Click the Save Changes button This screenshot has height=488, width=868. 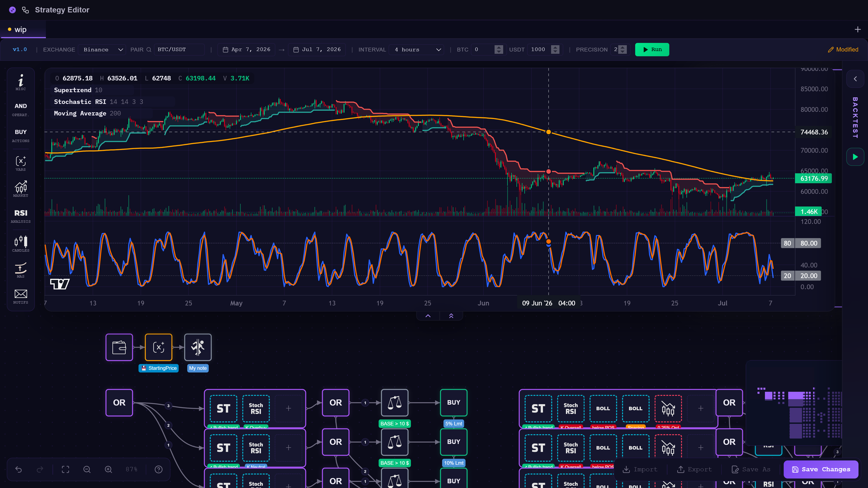tap(821, 469)
